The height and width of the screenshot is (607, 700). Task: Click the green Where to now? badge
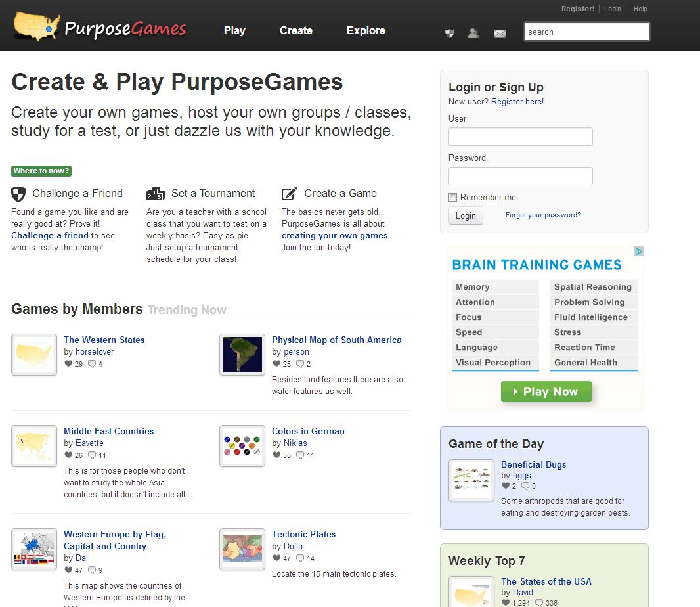point(41,171)
